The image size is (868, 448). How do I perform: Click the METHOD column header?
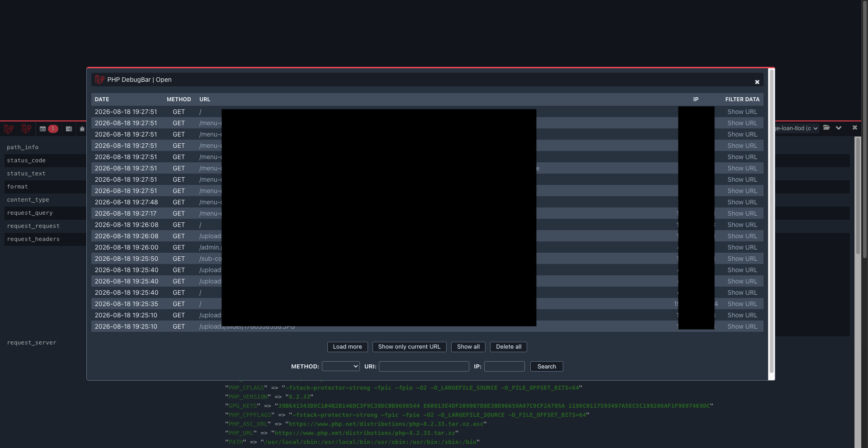pyautogui.click(x=179, y=99)
